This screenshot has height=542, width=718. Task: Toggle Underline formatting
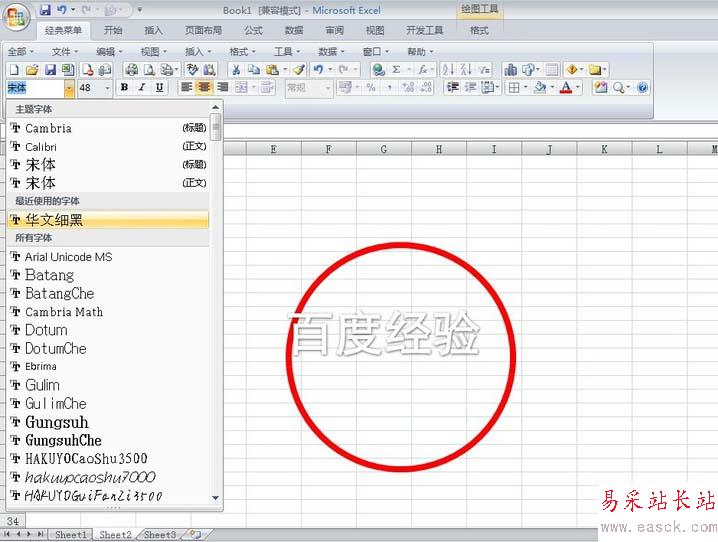pyautogui.click(x=159, y=87)
